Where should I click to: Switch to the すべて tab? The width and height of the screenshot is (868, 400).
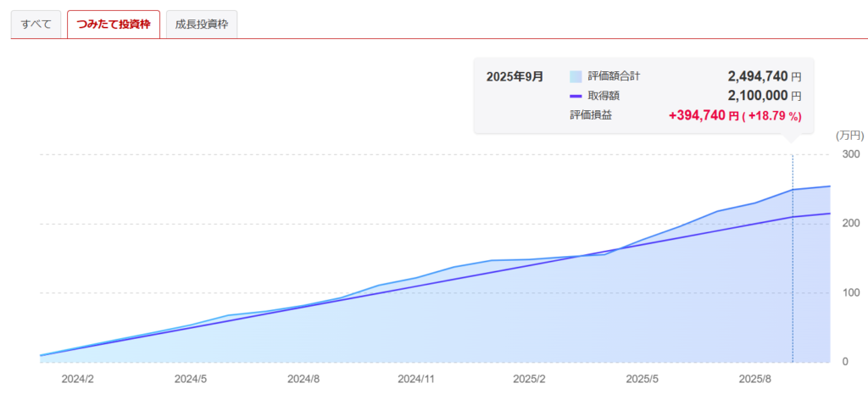tap(36, 24)
